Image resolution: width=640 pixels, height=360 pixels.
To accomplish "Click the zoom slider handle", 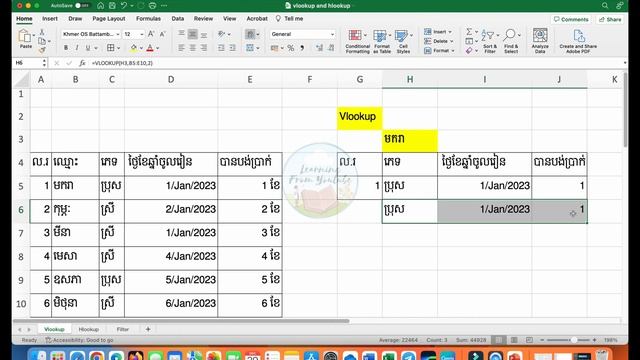I will tap(574, 340).
